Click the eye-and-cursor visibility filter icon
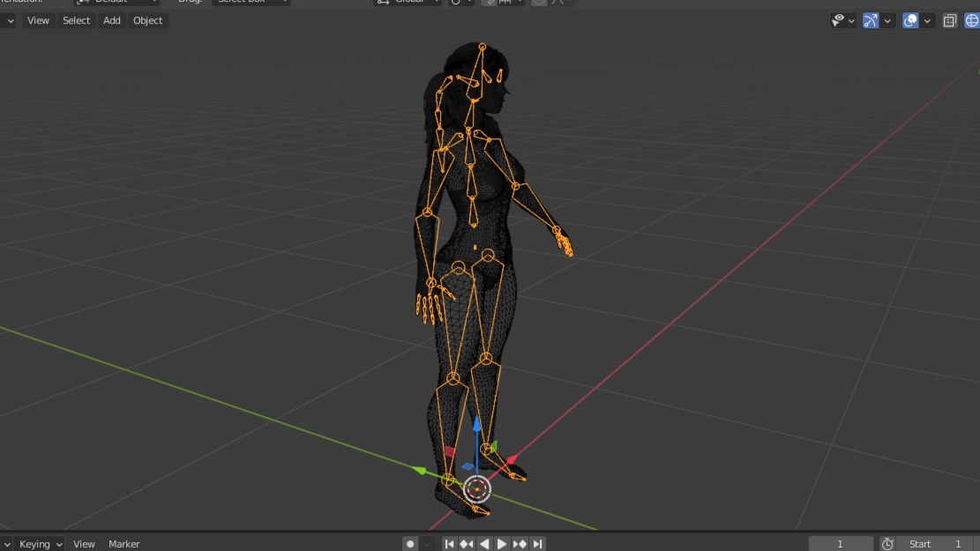 (x=837, y=20)
